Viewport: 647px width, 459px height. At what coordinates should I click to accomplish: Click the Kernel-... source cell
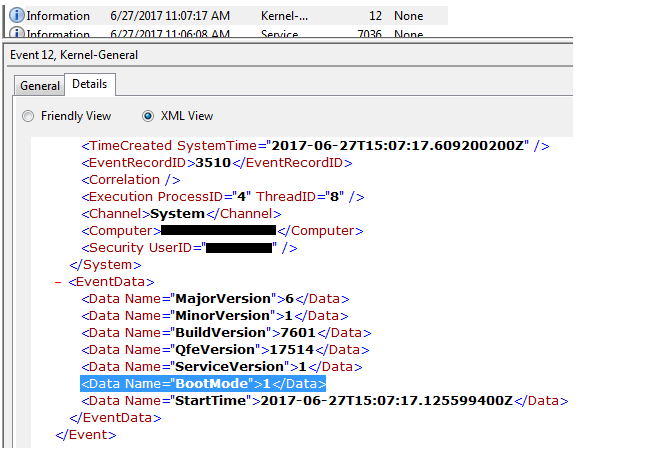click(x=284, y=16)
